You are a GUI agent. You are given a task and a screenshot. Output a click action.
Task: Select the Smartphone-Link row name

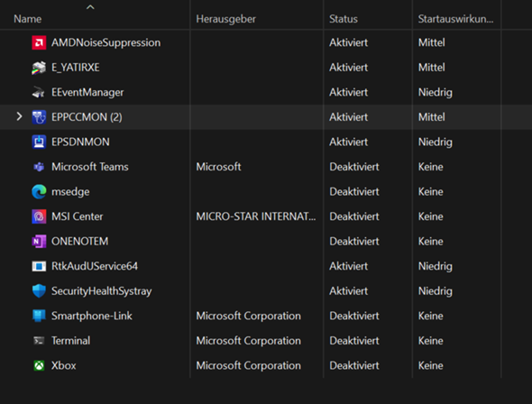[92, 316]
